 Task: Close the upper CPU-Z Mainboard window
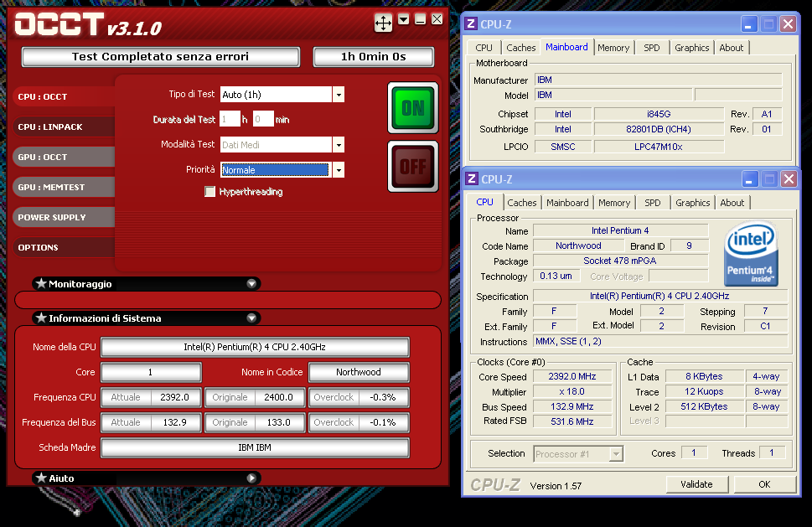point(789,23)
